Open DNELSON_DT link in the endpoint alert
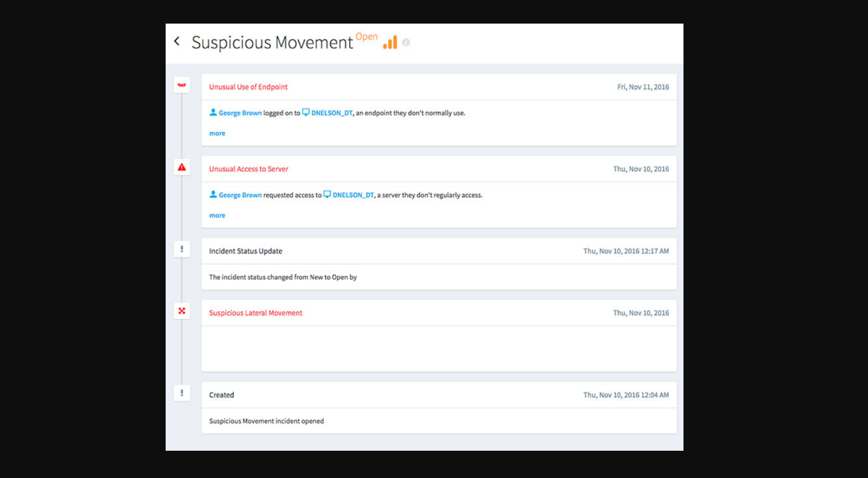868x478 pixels. 332,113
